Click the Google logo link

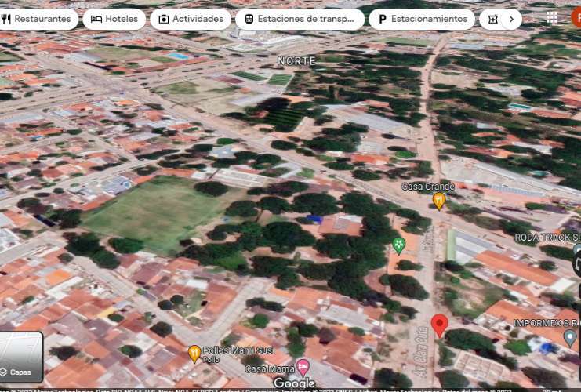tap(294, 383)
